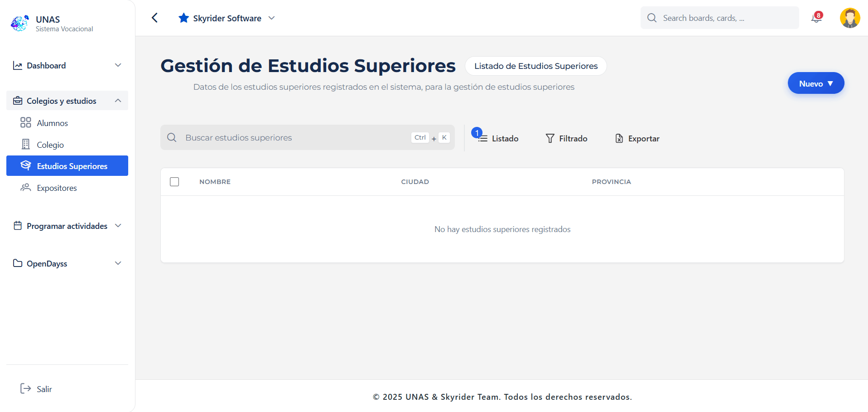Open the Nuevo dropdown button
This screenshot has height=412, width=868.
tap(815, 83)
